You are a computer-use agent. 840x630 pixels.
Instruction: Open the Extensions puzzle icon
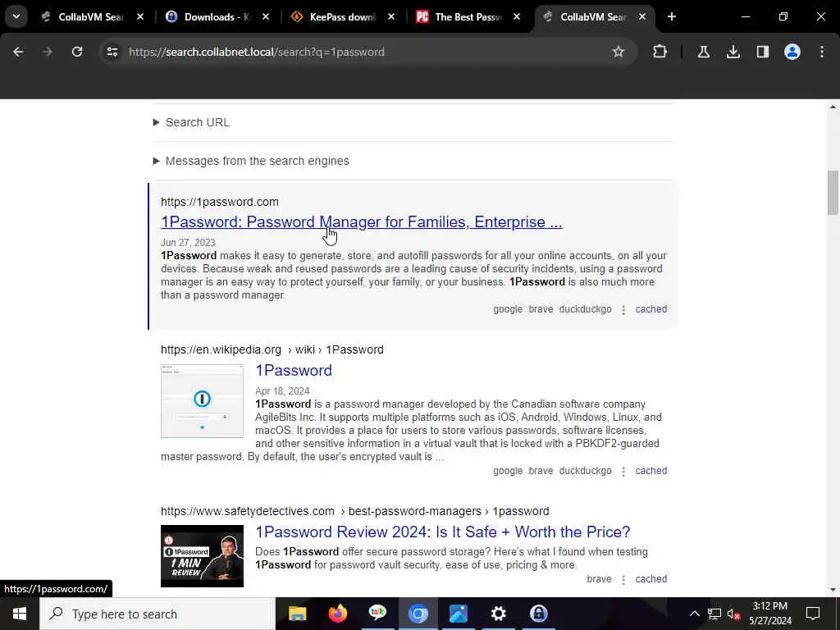point(660,52)
